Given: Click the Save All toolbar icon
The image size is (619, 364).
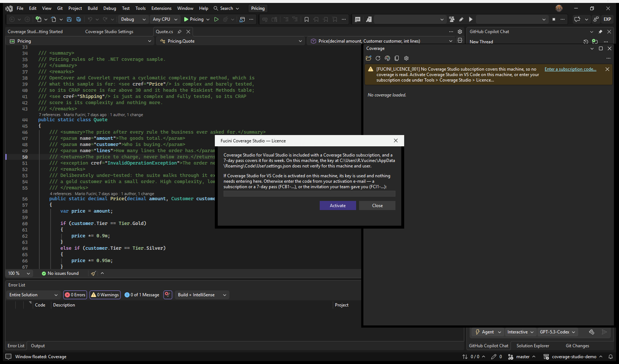Looking at the screenshot, I should [x=78, y=19].
